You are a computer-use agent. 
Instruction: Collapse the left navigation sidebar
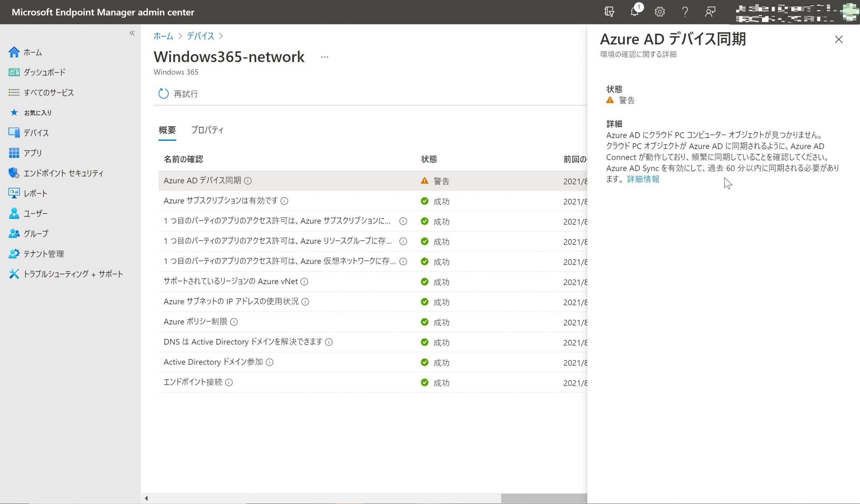(132, 33)
